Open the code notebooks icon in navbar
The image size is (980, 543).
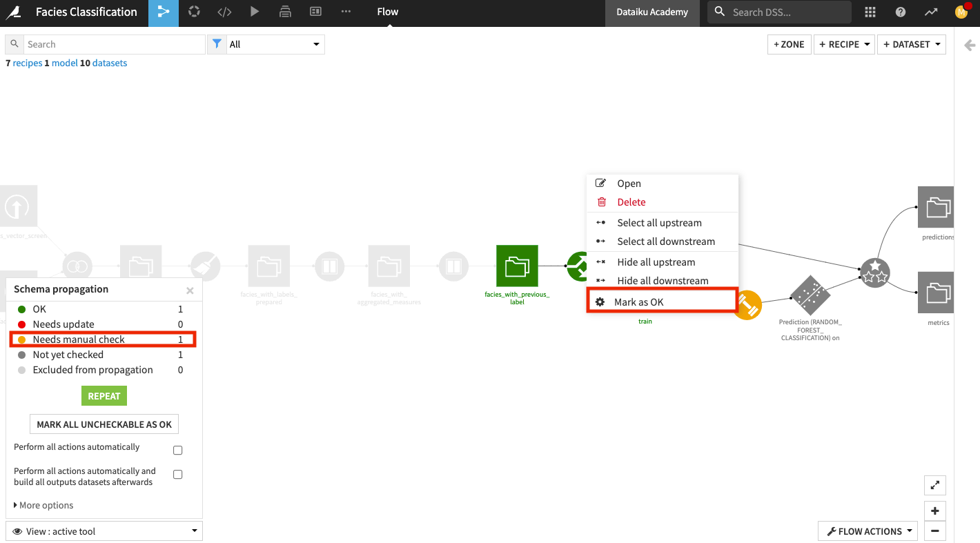(x=224, y=12)
